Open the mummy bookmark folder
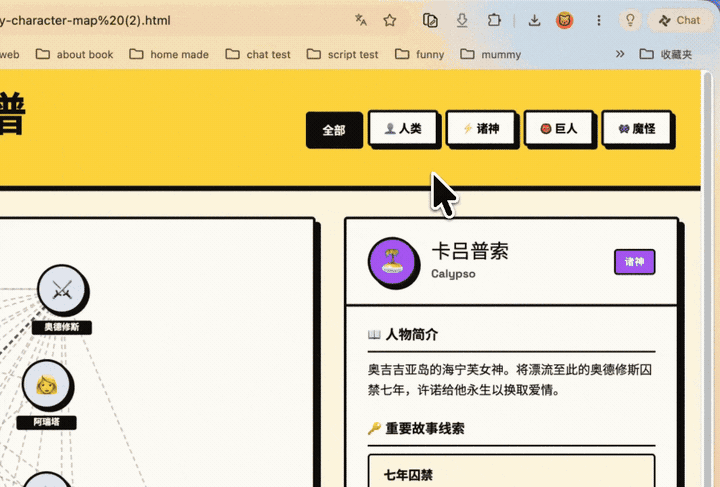Screen dimensions: 720x487 tap(491, 55)
